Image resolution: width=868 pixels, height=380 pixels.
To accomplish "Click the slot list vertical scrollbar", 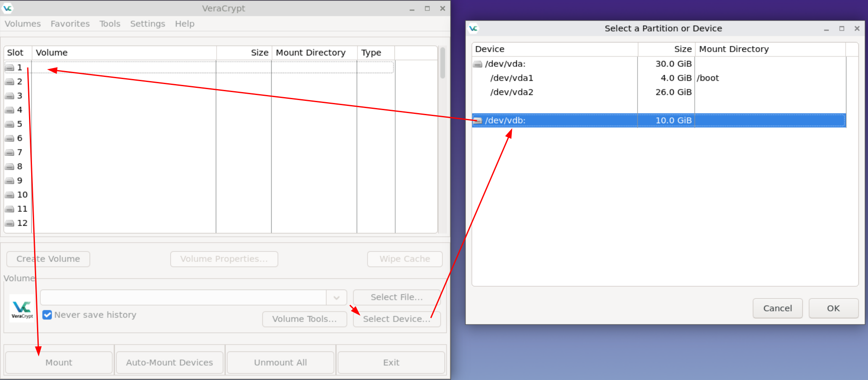I will (442, 63).
